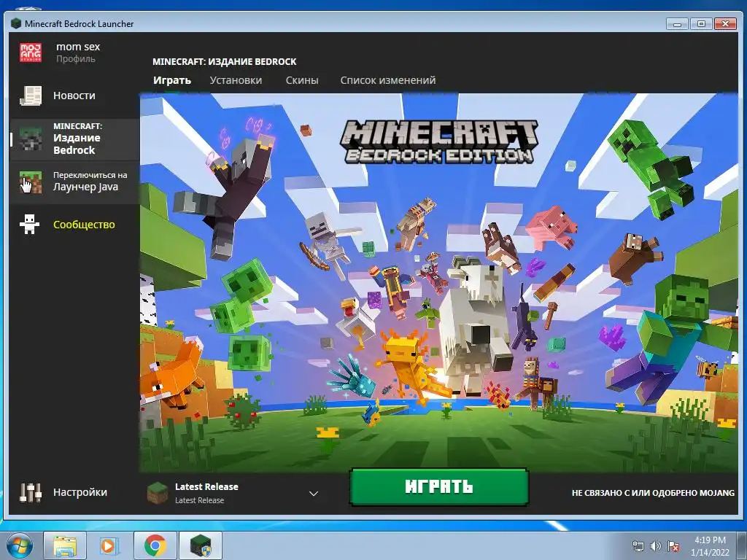The width and height of the screenshot is (747, 560).
Task: Click the launcher title bar cube icon
Action: (16, 23)
